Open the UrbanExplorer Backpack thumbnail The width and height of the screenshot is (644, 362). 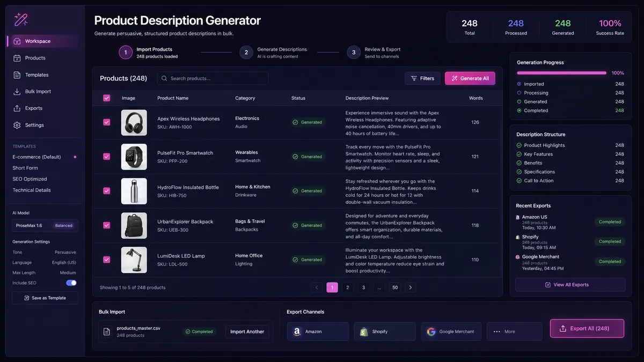[134, 225]
